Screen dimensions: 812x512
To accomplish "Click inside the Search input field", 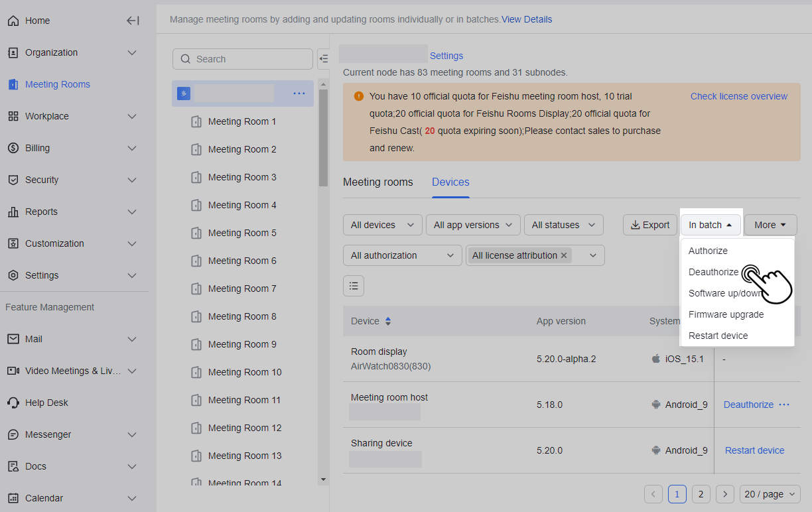I will click(242, 58).
